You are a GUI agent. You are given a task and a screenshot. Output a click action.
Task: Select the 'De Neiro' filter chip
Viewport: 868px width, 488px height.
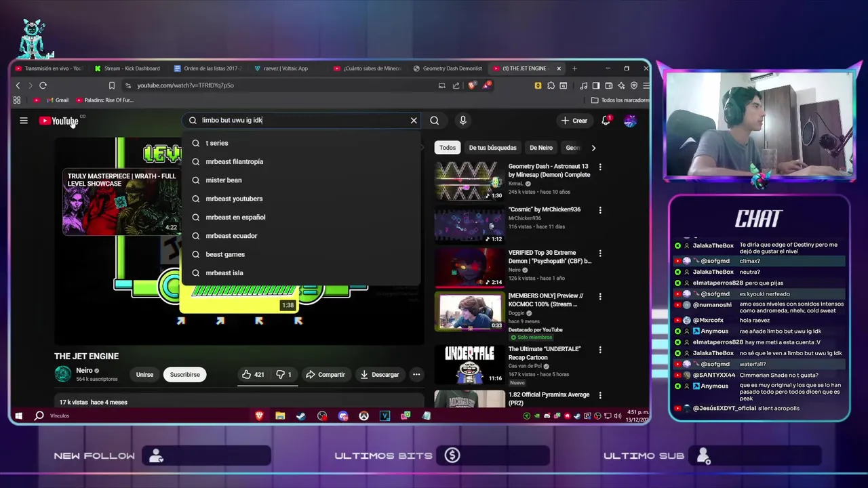(541, 148)
